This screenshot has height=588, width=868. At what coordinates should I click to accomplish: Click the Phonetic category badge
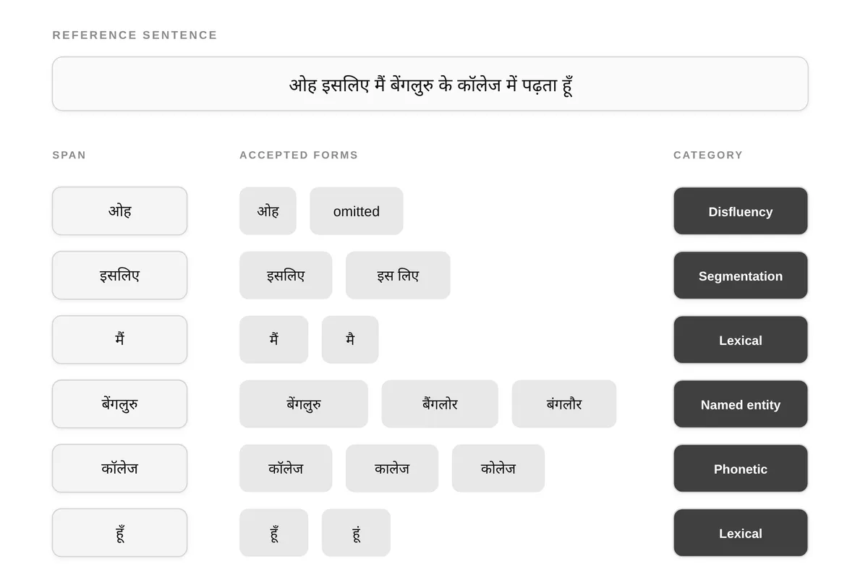click(741, 469)
